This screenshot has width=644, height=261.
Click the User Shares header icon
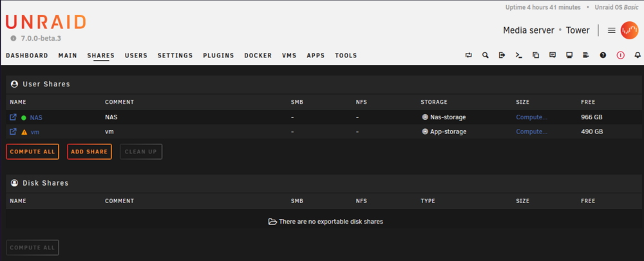(15, 84)
